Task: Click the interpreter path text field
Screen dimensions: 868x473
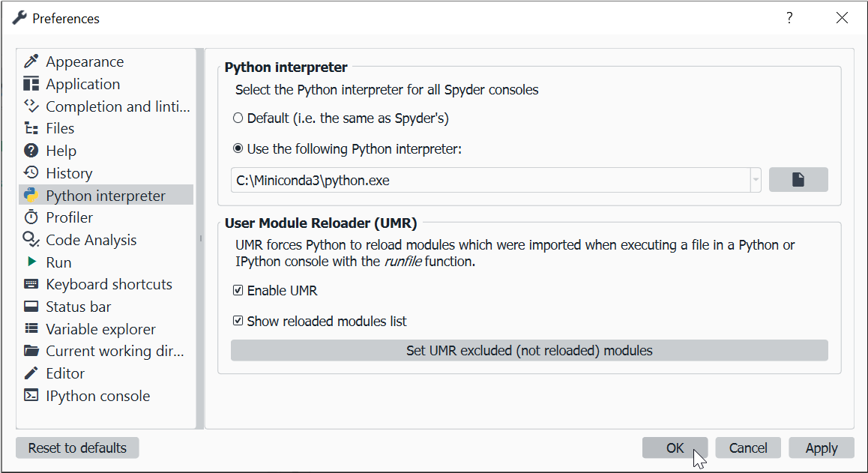Action: tap(490, 180)
